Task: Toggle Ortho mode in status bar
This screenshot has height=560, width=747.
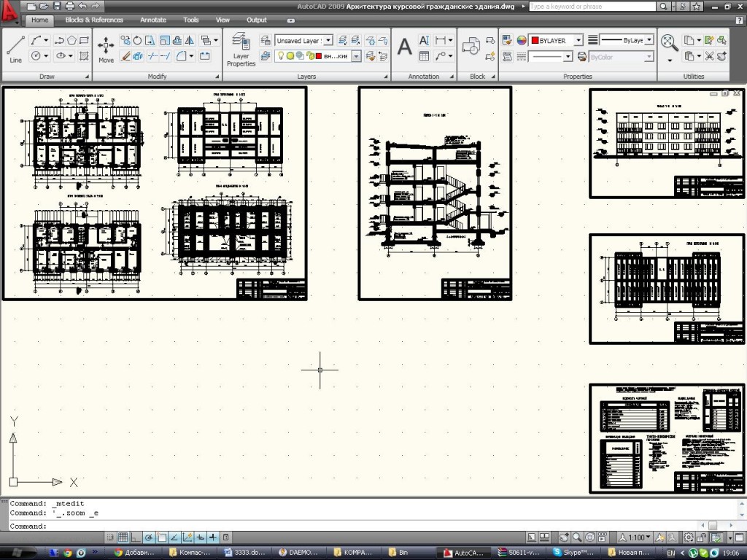Action: tap(136, 537)
